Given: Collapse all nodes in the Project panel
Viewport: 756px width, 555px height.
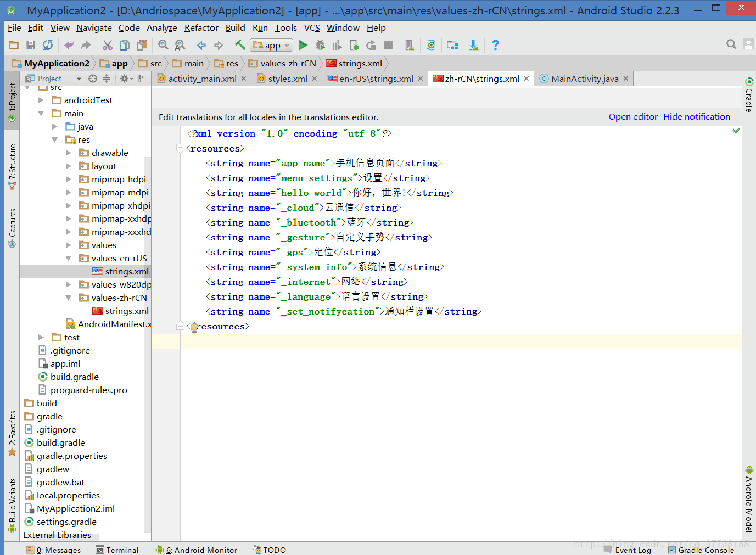Looking at the screenshot, I should tap(107, 79).
